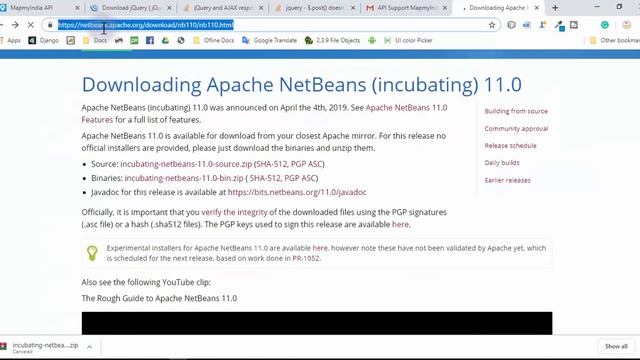640x360 pixels.
Task: Open the source PGP ASC link
Action: point(307,164)
